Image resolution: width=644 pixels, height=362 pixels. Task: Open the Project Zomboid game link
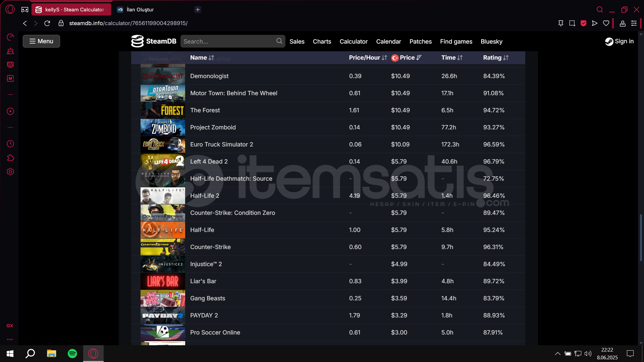click(213, 127)
